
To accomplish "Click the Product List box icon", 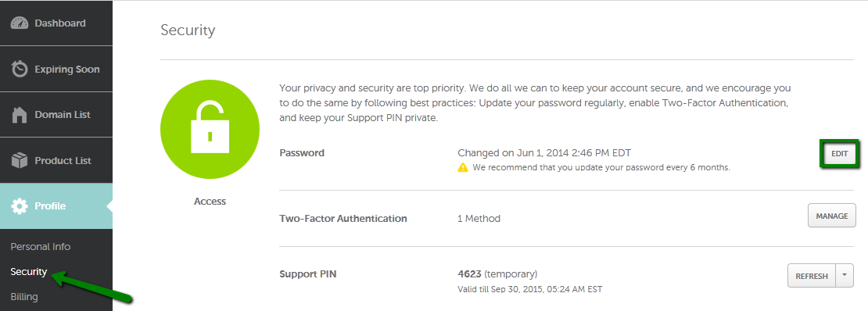I will click(x=20, y=160).
